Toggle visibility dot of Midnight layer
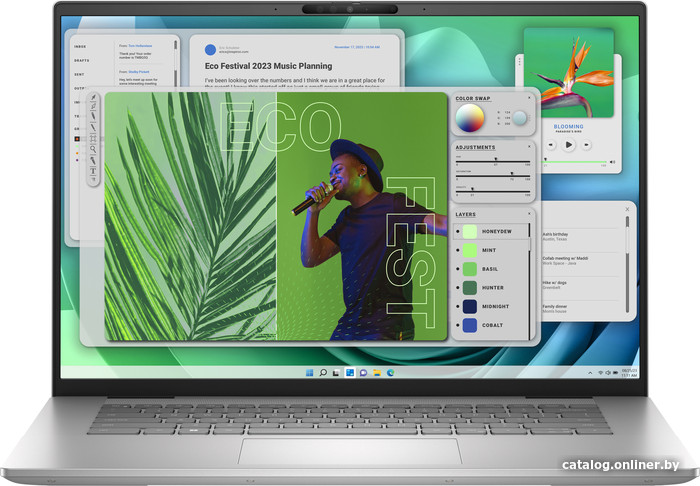Viewport: 700px width, 486px height. pos(458,307)
